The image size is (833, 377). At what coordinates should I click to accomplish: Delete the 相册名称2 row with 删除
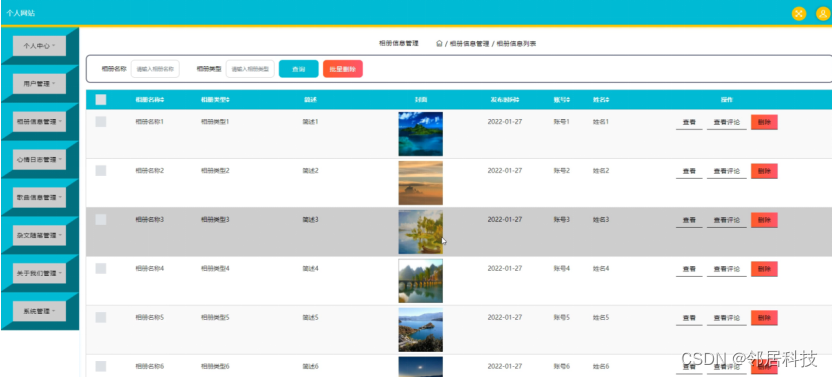coord(764,171)
